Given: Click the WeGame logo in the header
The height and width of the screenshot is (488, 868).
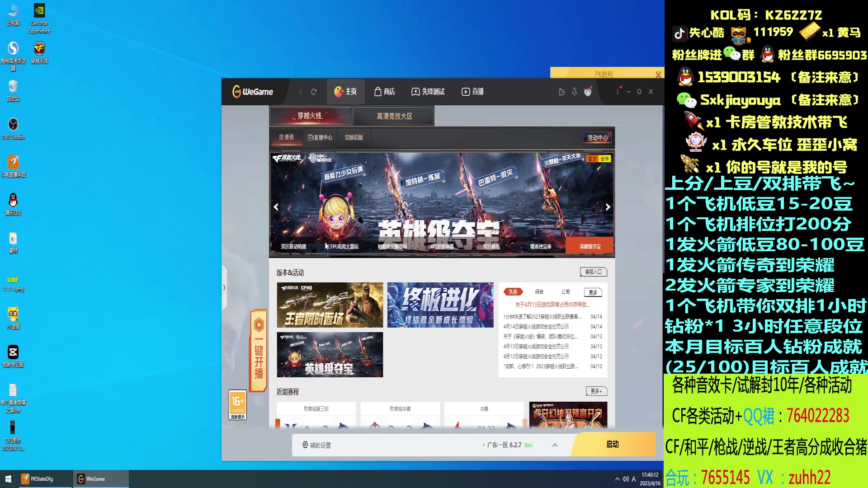Looking at the screenshot, I should pos(253,92).
